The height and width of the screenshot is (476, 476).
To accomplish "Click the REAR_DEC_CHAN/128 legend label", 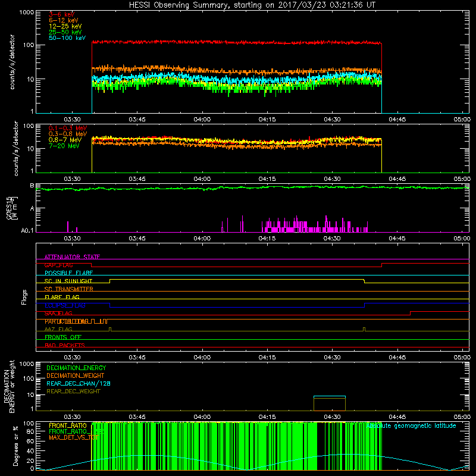I will point(79,383).
